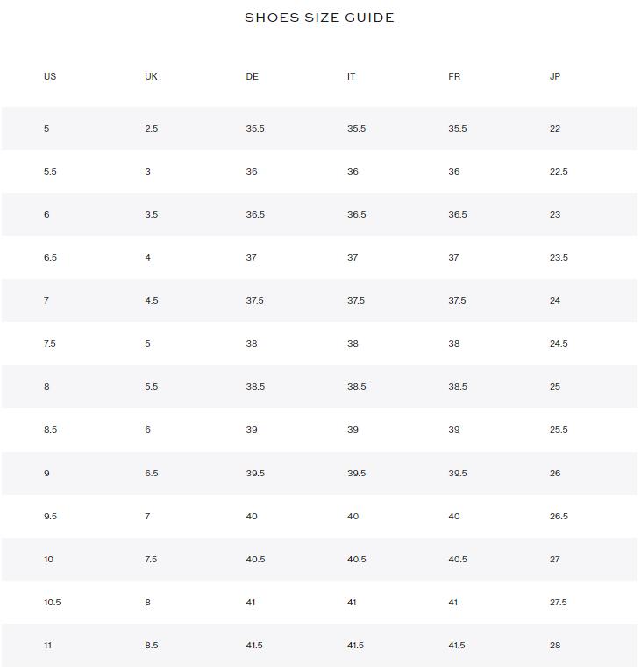Click US size 10.5 cell
This screenshot has width=641, height=672.
pyautogui.click(x=53, y=603)
